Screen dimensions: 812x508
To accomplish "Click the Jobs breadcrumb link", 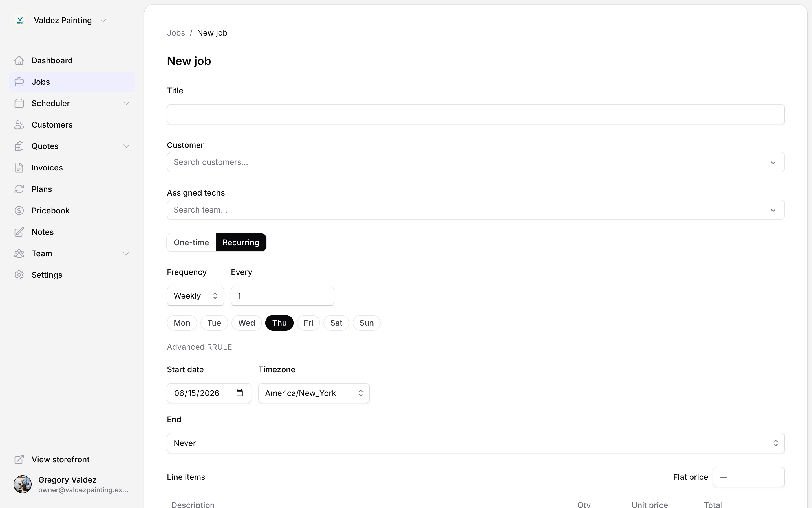I will (x=176, y=33).
